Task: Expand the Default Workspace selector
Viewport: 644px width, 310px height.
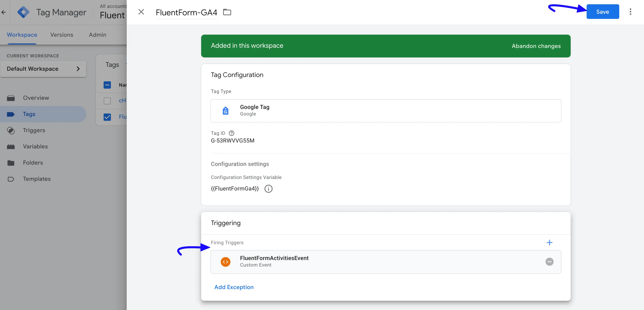Action: click(x=43, y=69)
